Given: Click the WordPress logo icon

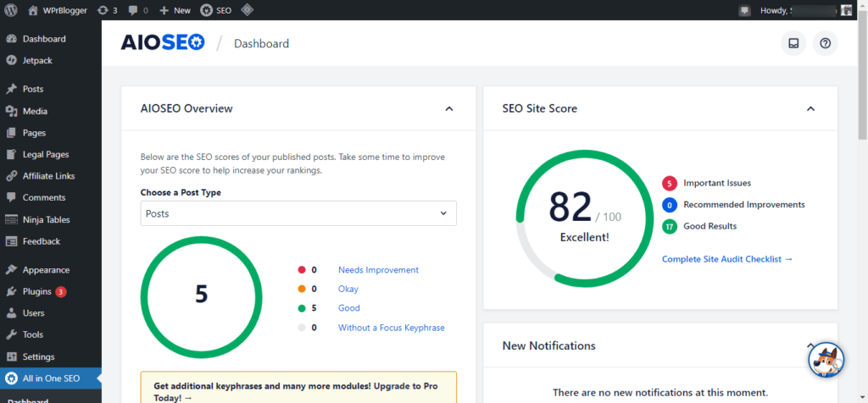Looking at the screenshot, I should [x=10, y=10].
